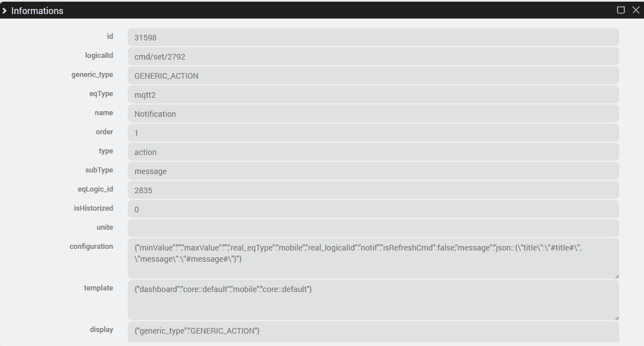
Task: Focus the eqLogic_id field 2835
Action: coord(373,190)
